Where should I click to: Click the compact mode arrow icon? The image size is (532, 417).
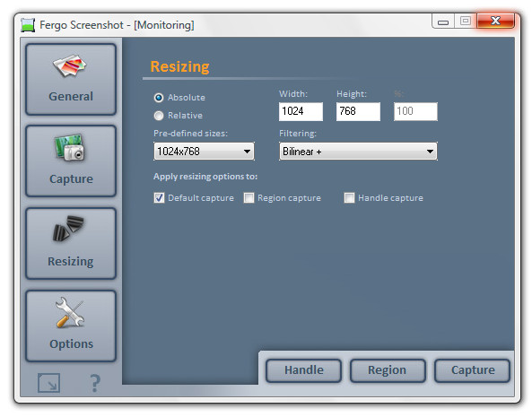[x=48, y=383]
